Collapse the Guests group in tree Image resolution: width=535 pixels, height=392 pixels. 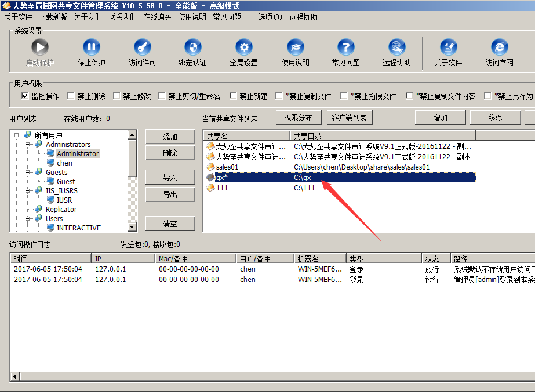[x=27, y=172]
